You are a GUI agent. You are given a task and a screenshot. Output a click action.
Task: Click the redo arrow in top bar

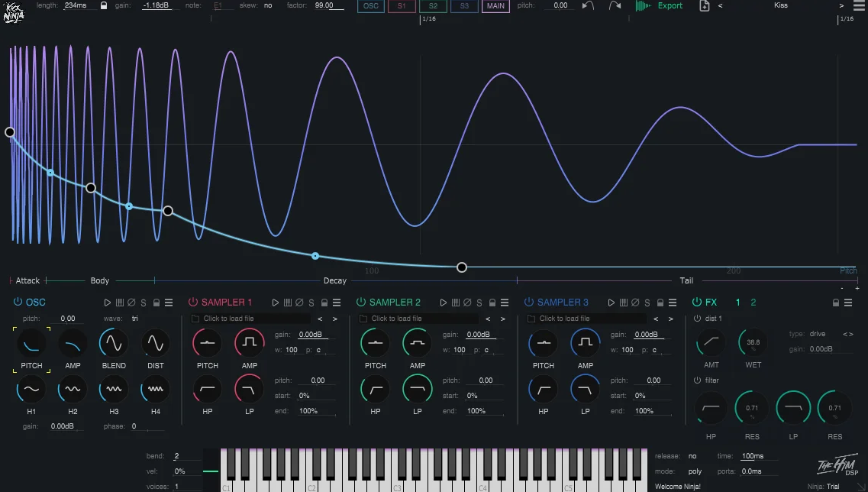pos(615,5)
